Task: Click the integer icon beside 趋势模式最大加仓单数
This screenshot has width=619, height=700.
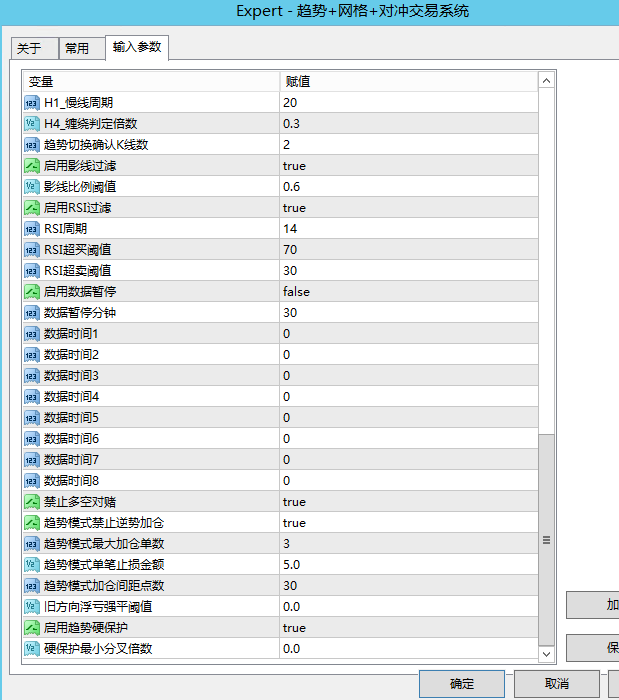Action: tap(32, 544)
